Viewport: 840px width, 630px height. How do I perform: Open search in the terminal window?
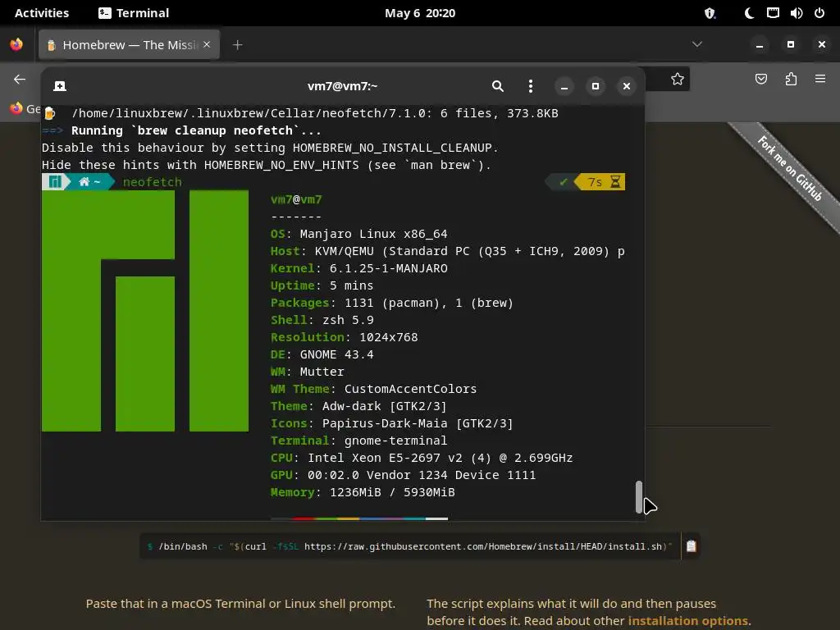498,86
